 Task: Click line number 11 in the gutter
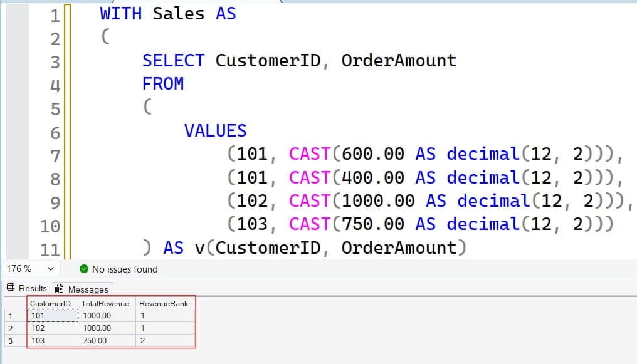click(50, 250)
